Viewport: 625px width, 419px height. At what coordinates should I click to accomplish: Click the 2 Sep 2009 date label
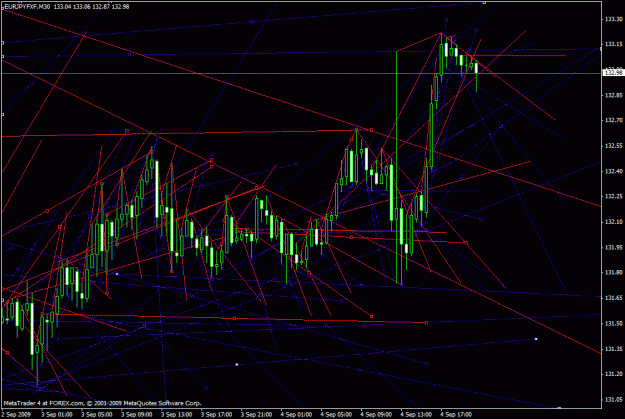[x=16, y=415]
